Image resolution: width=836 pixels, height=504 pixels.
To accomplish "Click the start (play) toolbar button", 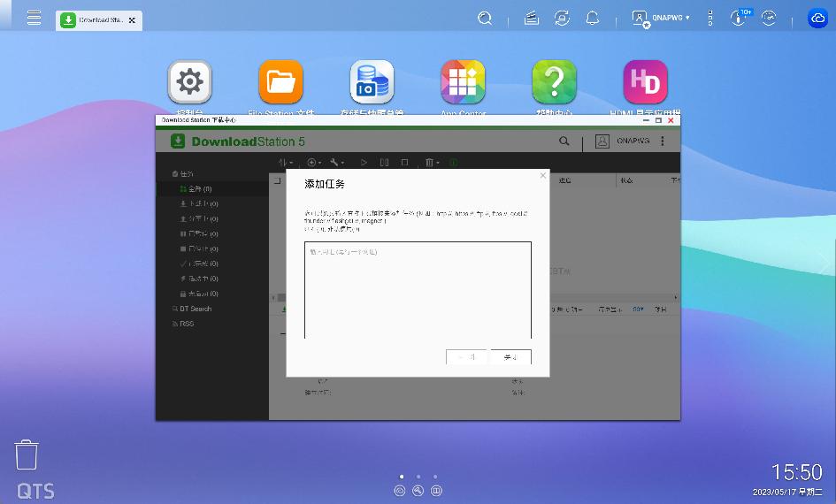I will click(x=364, y=163).
